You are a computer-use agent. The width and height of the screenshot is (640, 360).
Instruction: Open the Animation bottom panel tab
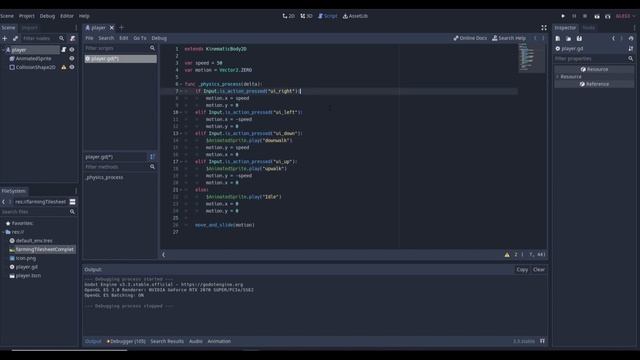click(x=219, y=341)
